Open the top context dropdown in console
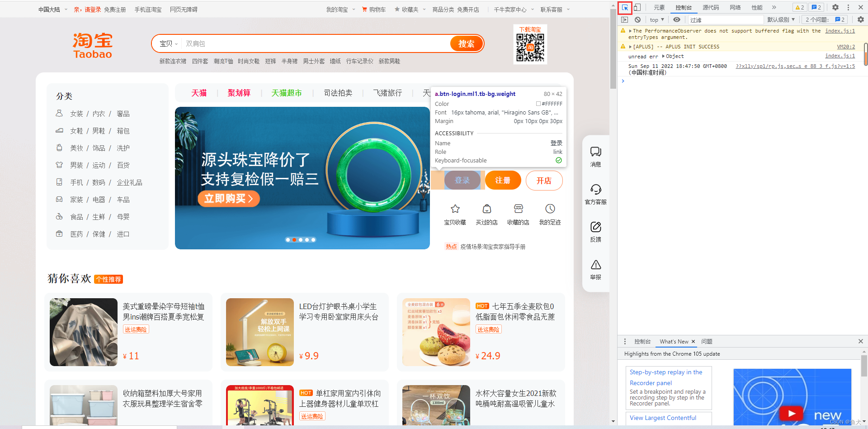Viewport: 868px width, 429px height. [x=657, y=19]
